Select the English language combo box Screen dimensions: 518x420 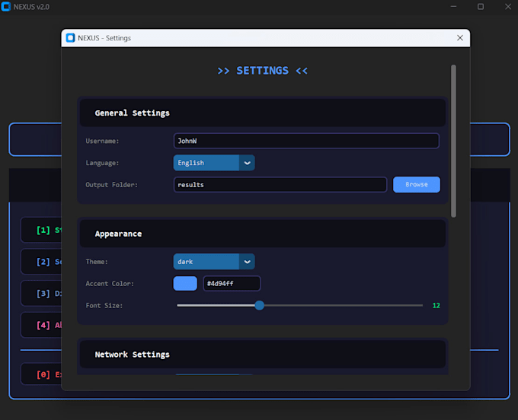click(x=214, y=163)
